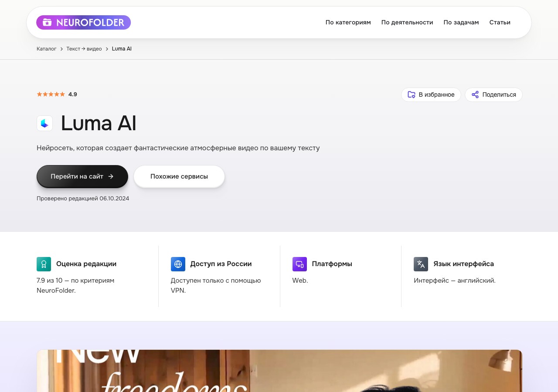Click the NeuroFolder logo
Screen dimensions: 558x392
point(83,22)
